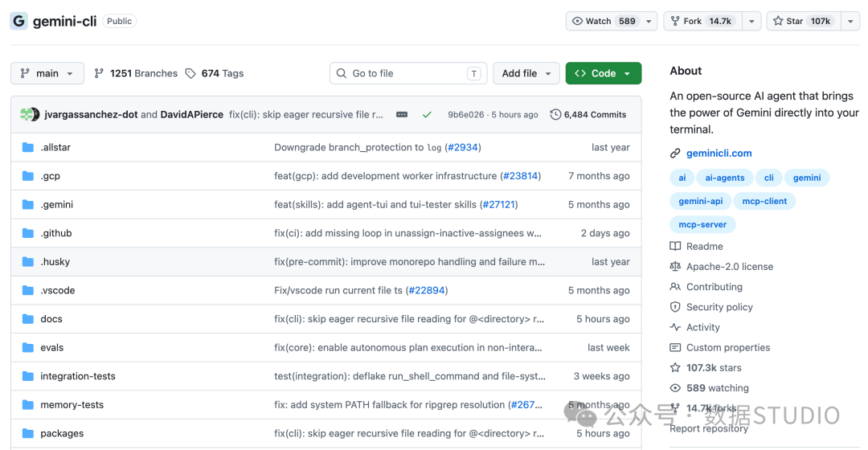Open the docs folder icon
The image size is (868, 450).
point(27,319)
